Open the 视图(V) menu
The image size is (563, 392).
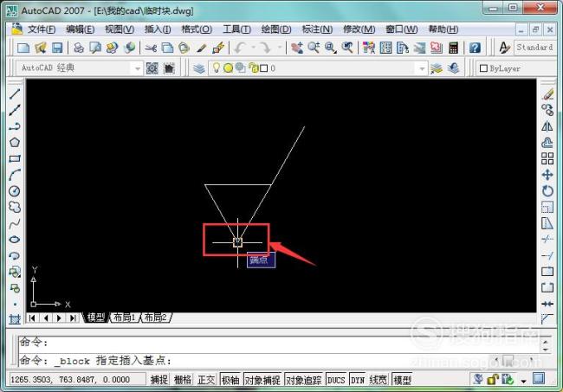120,29
